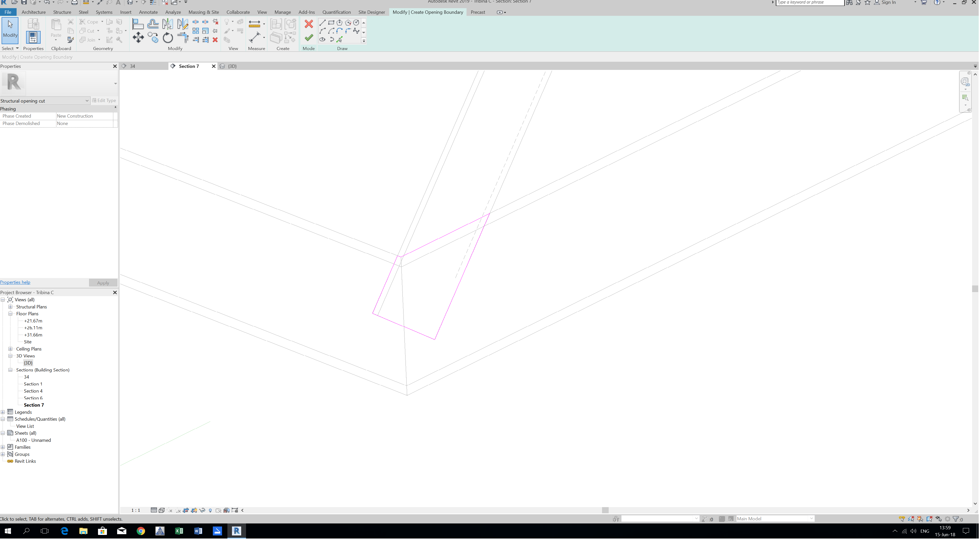Screen dimensions: 980x551
Task: Open the Architecture ribbon tab
Action: 33,12
